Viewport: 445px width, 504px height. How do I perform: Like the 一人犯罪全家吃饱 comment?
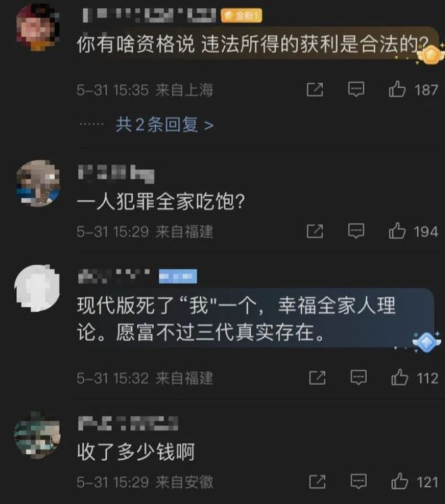tap(397, 231)
